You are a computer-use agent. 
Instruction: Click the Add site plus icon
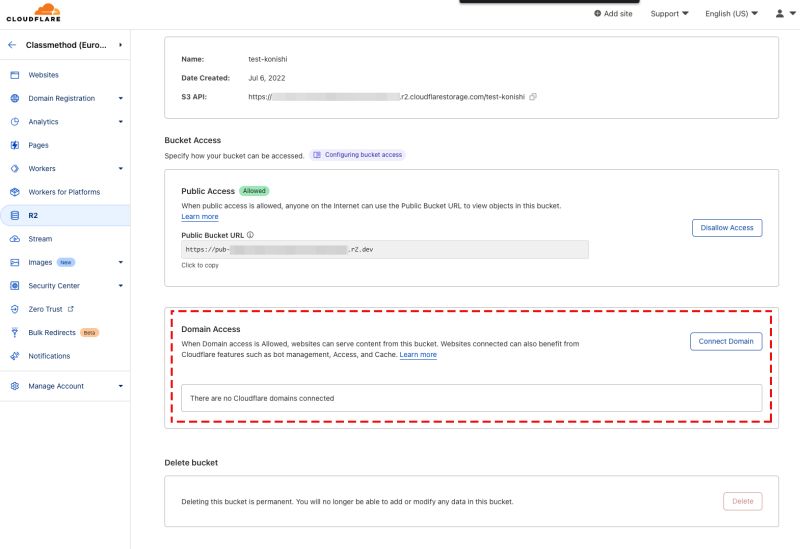point(597,14)
